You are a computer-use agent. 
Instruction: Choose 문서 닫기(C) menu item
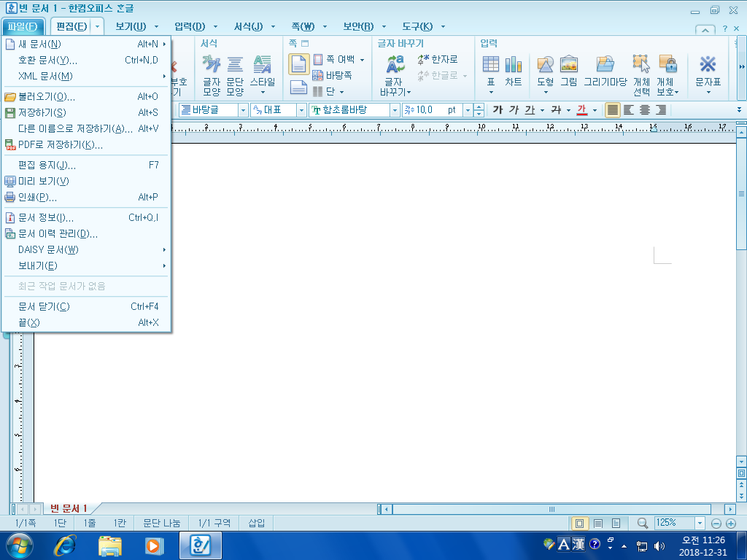(86, 307)
